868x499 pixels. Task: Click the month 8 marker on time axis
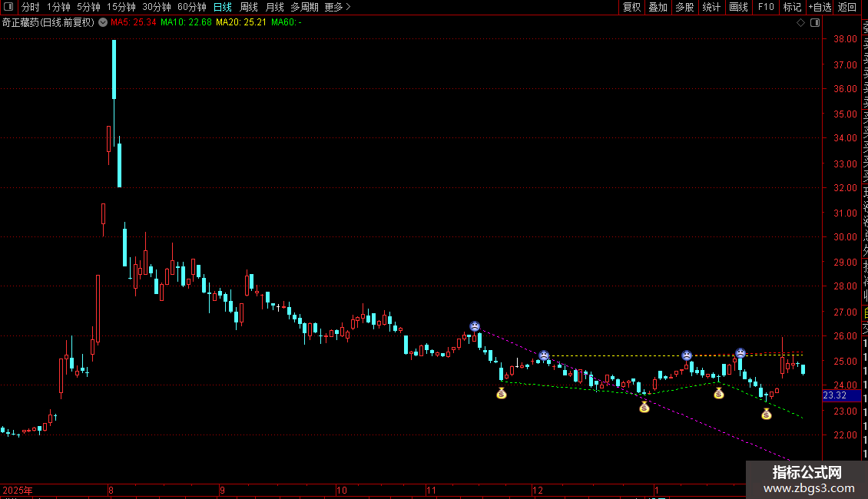pyautogui.click(x=111, y=490)
